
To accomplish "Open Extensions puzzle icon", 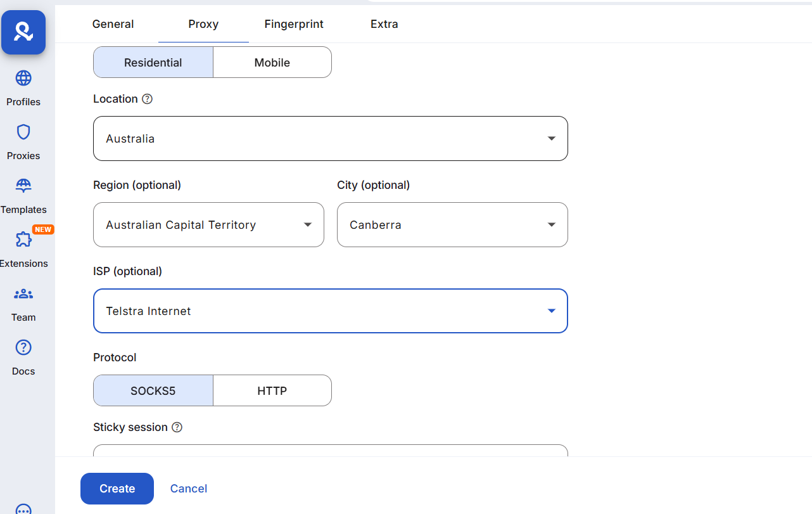I will [x=23, y=240].
